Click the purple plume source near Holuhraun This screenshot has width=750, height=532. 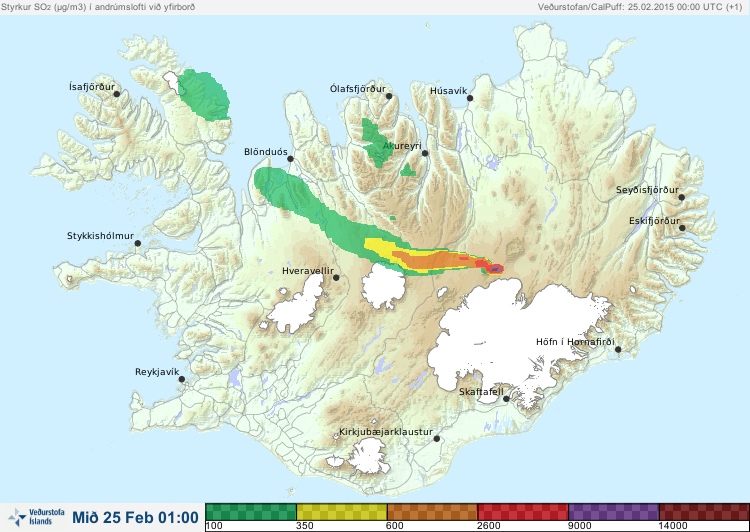(x=496, y=269)
